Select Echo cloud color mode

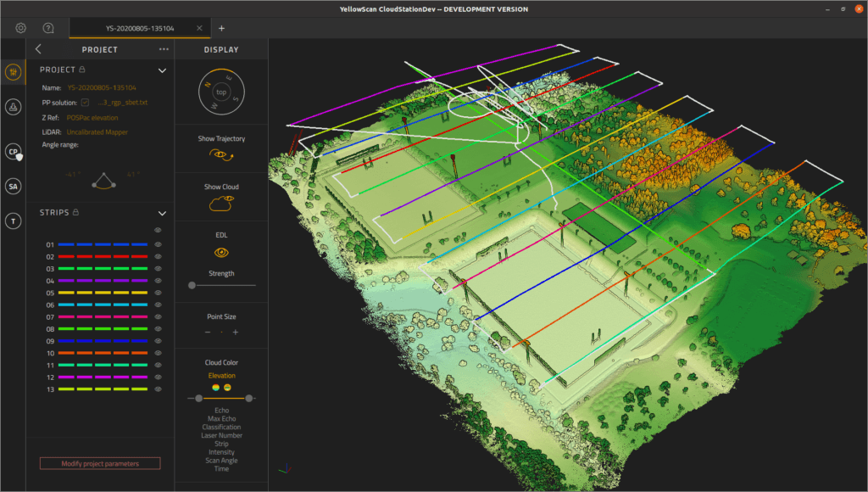coord(221,410)
